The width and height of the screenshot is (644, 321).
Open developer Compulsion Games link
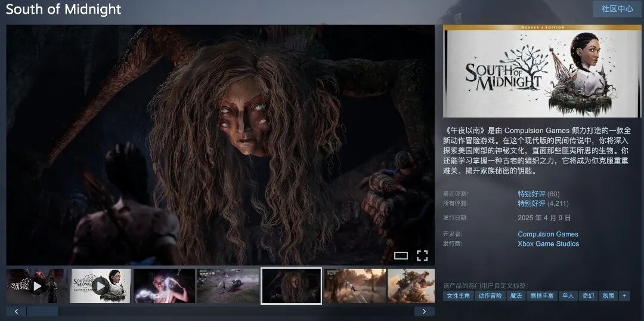point(548,234)
